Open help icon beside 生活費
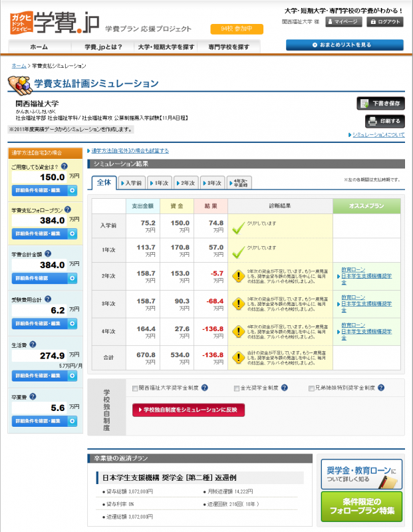The height and width of the screenshot is (532, 413). click(x=33, y=344)
